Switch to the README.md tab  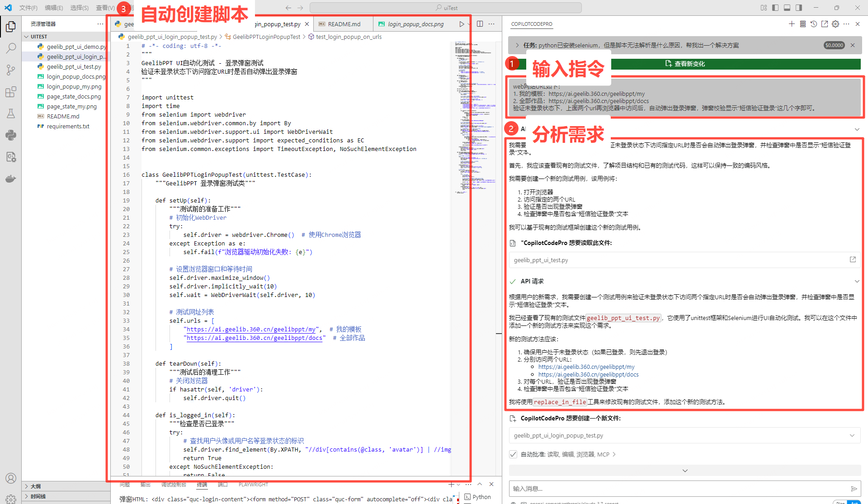[344, 24]
